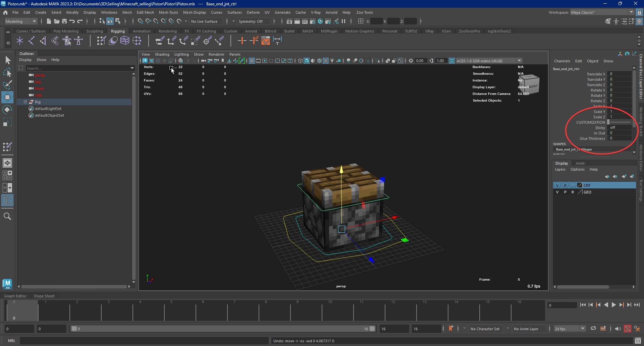Click the Set Key shelf icon

tap(242, 41)
